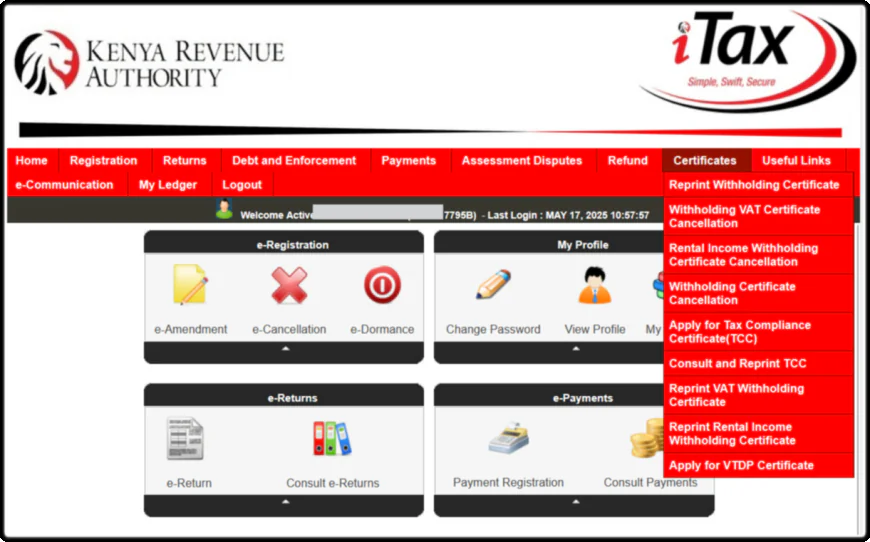Open Debt and Enforcement menu

click(x=294, y=161)
